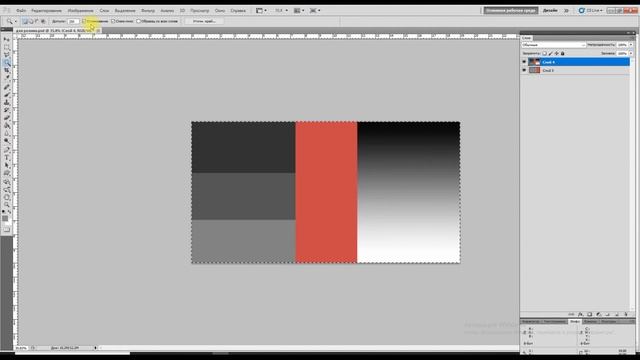640x360 pixels.
Task: Select the Crop tool
Action: (7, 70)
